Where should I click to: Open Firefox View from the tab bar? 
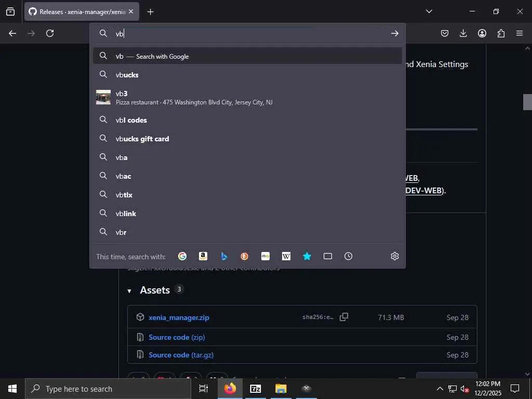click(x=10, y=11)
